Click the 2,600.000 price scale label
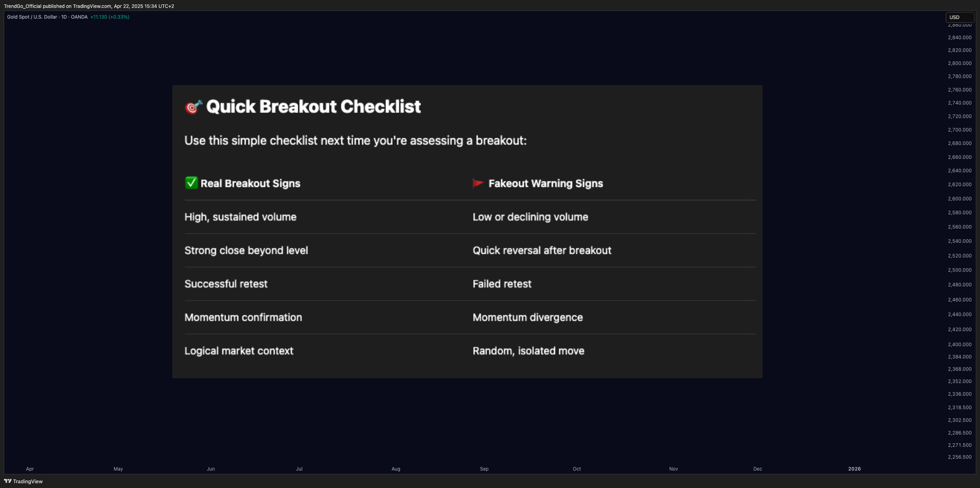980x488 pixels. (959, 198)
